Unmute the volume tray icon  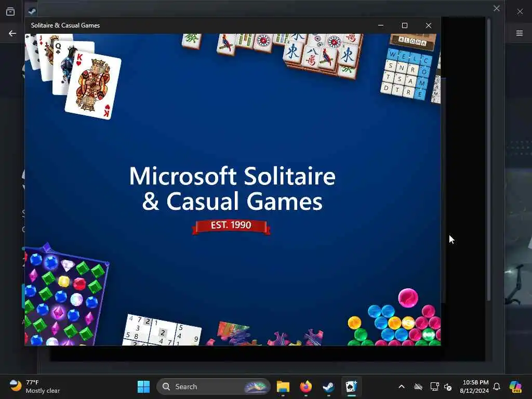point(448,387)
